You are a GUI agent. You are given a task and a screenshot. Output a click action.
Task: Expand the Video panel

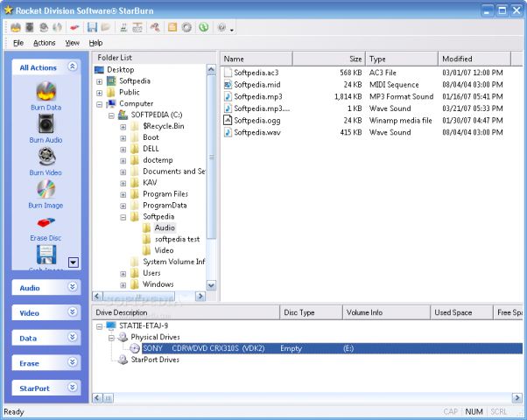click(73, 311)
